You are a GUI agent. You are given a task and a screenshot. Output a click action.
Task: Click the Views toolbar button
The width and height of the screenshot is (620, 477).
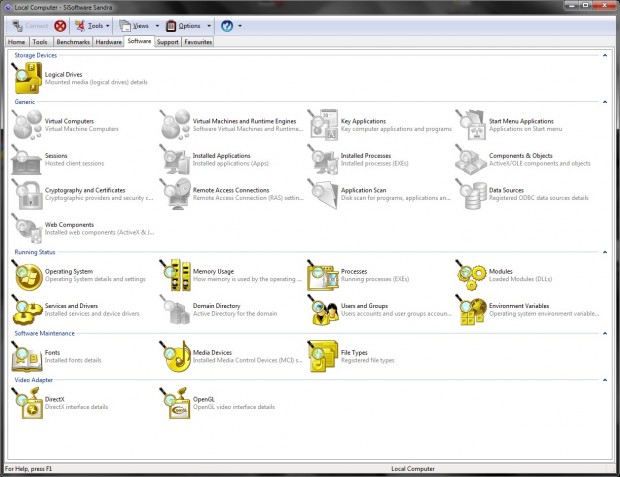(134, 26)
